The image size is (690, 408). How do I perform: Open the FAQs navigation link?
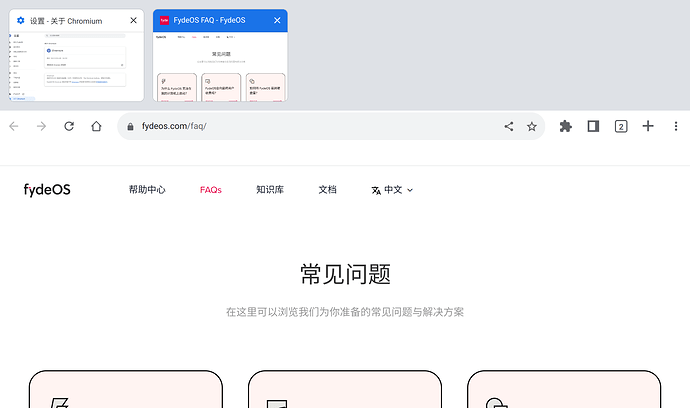coord(211,190)
